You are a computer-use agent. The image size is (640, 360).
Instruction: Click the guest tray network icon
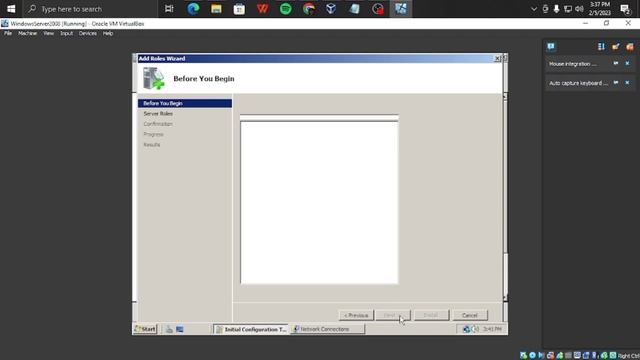[466, 329]
